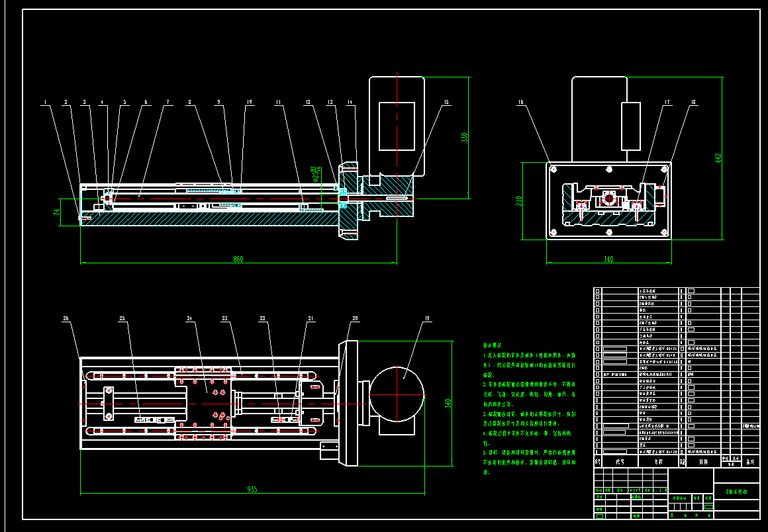Image resolution: width=768 pixels, height=532 pixels.
Task: Click part balloon number 15
Action: 446,103
